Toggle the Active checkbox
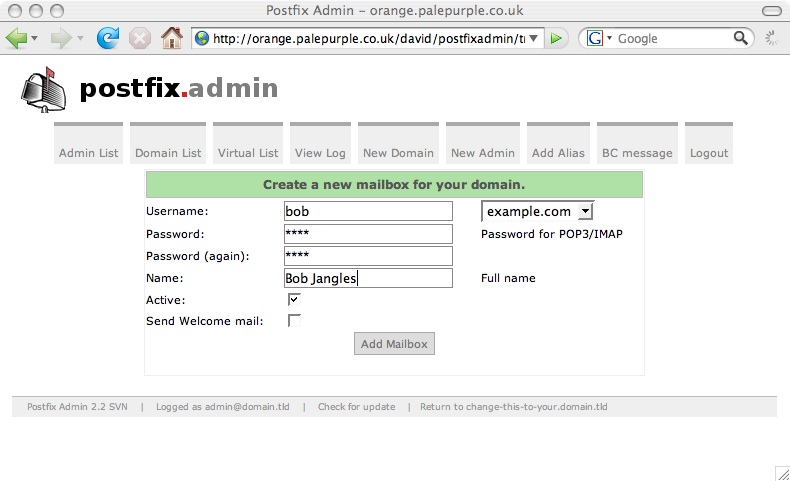The height and width of the screenshot is (481, 790). pos(294,299)
